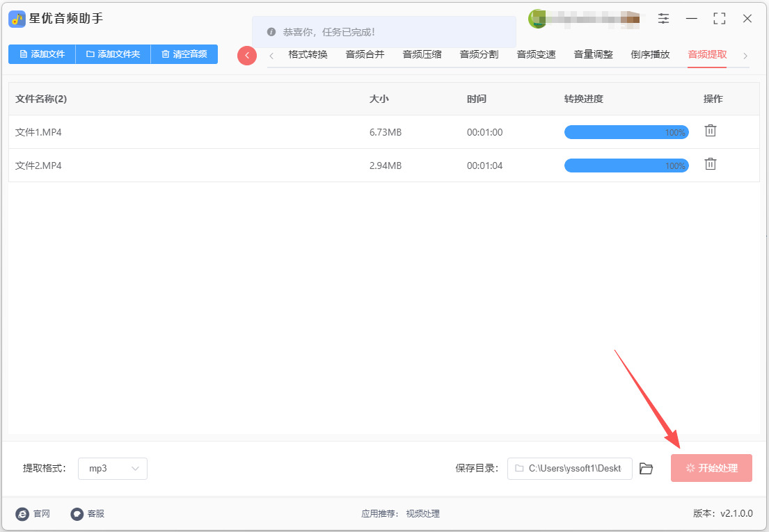The height and width of the screenshot is (532, 769).
Task: Switch to the 音频合并 tab
Action: [x=365, y=55]
